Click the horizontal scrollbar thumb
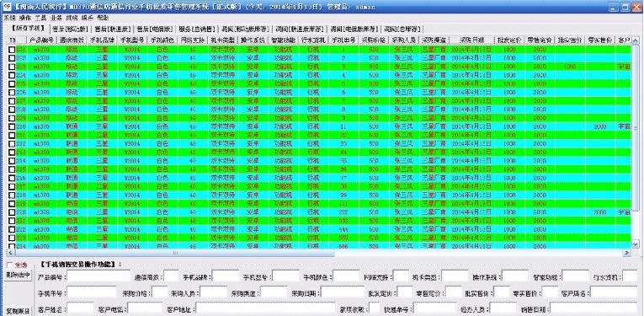644x316 pixels. pos(175,253)
